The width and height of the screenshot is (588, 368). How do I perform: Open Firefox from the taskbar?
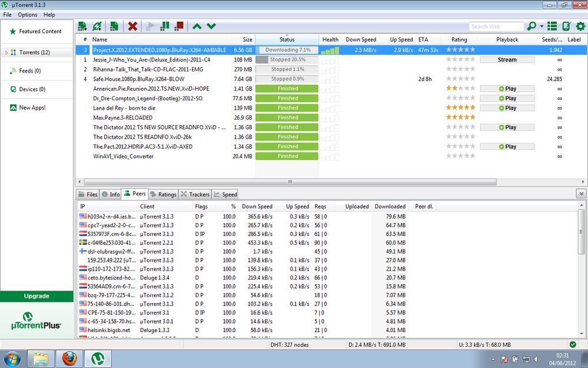[70, 359]
